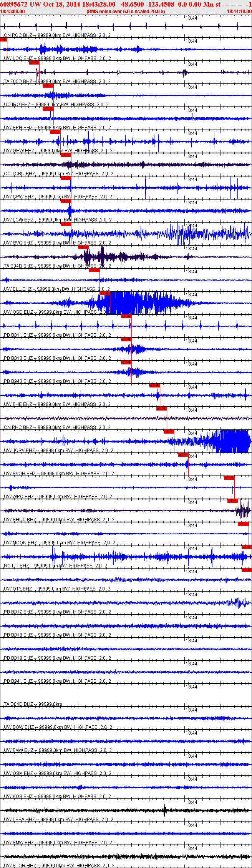Select the UW RVC EHZ station label

pyautogui.click(x=18, y=243)
